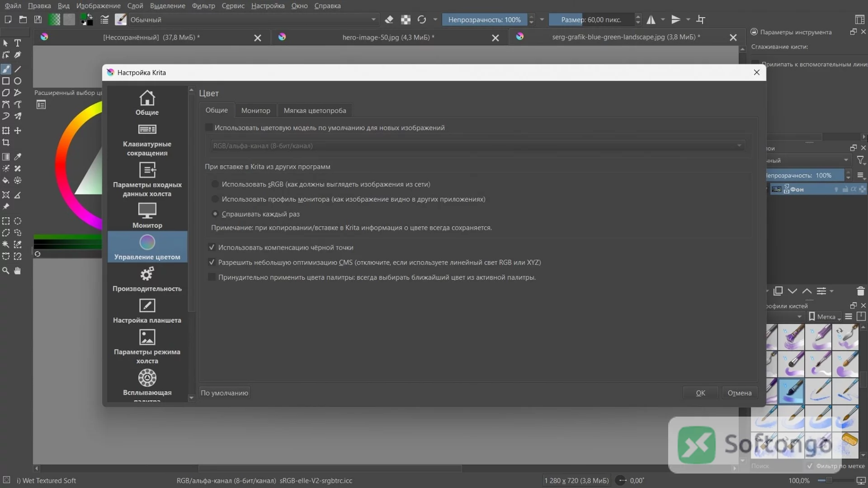This screenshot has width=868, height=488.
Task: Delete layer with trash icon
Action: tap(860, 291)
